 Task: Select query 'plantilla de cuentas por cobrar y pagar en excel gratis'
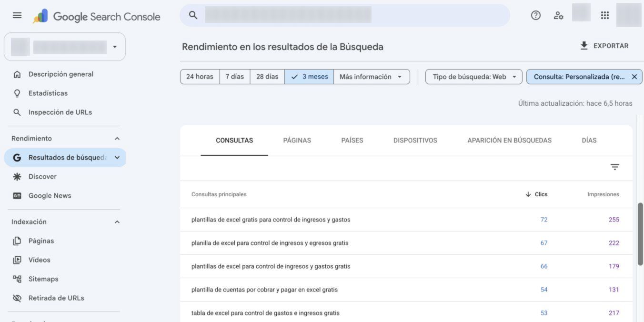pyautogui.click(x=264, y=290)
